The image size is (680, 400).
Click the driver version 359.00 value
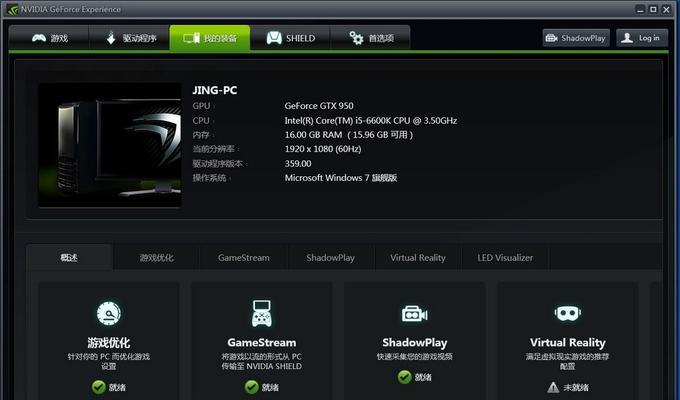(x=298, y=164)
